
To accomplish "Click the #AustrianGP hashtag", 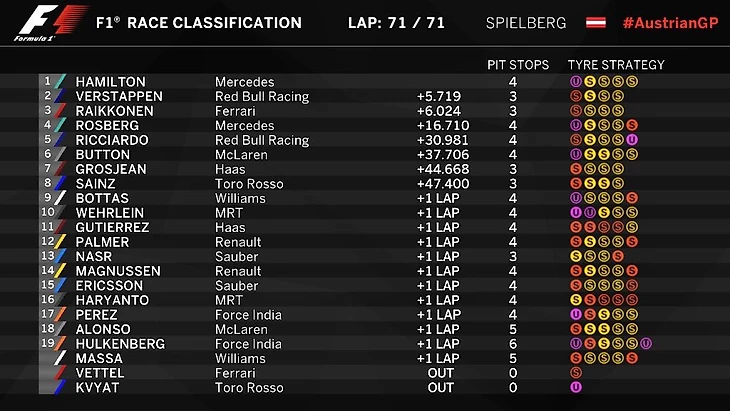I will (668, 22).
